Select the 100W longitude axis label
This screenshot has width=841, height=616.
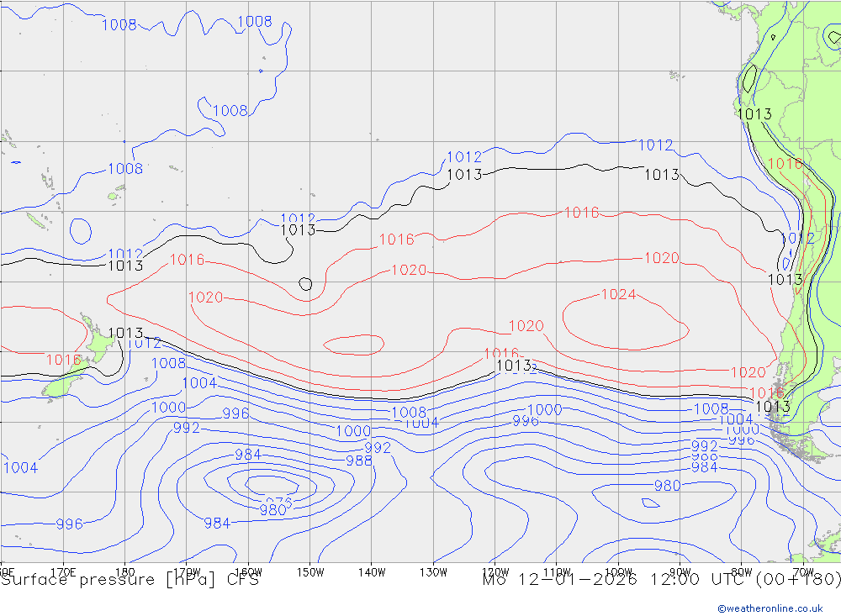click(618, 572)
